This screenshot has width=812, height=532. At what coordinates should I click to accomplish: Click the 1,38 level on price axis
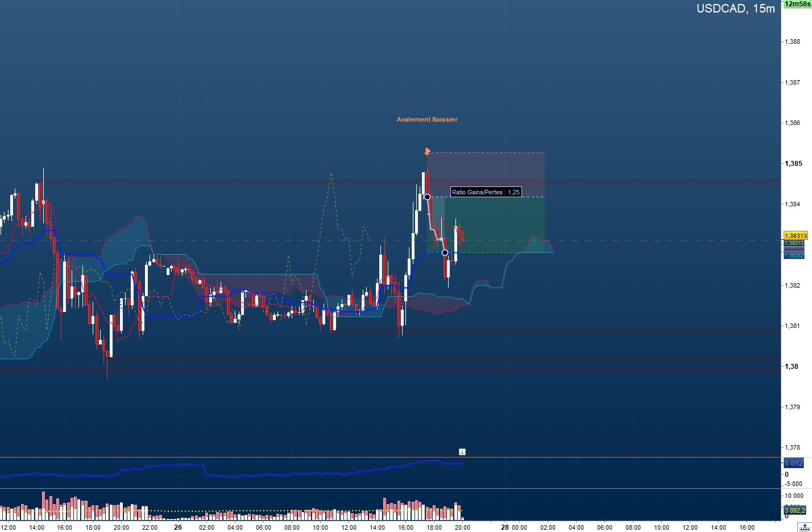791,367
